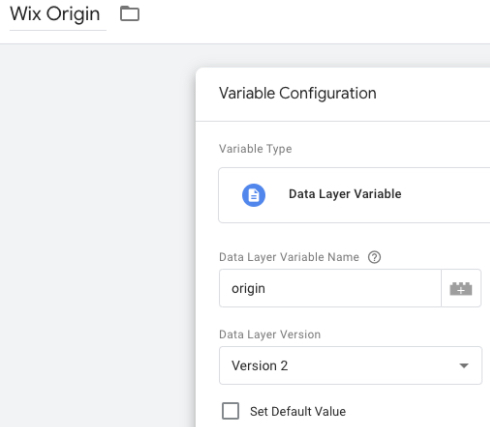Click the Data Layer Variable bold text
490x427 pixels.
(345, 194)
